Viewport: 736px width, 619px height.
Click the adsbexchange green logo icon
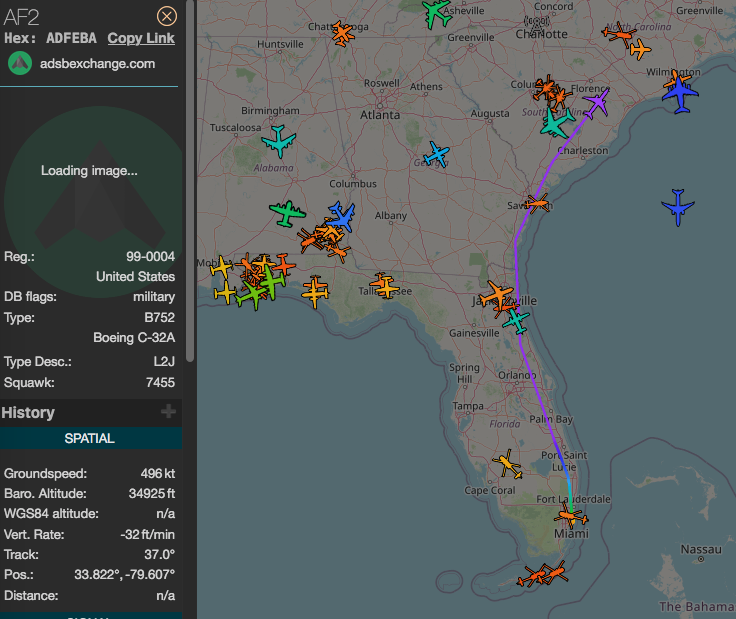20,63
